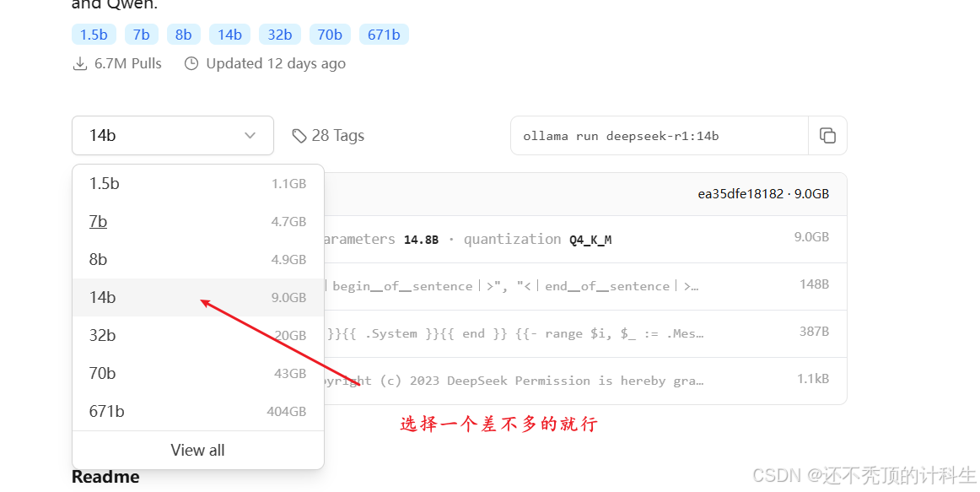Viewport: 980px width, 492px height.
Task: Click the 14b blue tag pill
Action: (x=229, y=35)
